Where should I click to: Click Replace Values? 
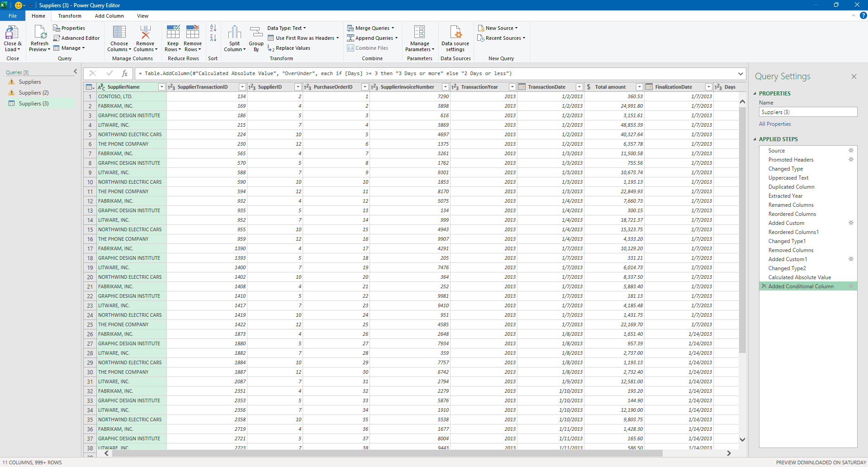289,48
